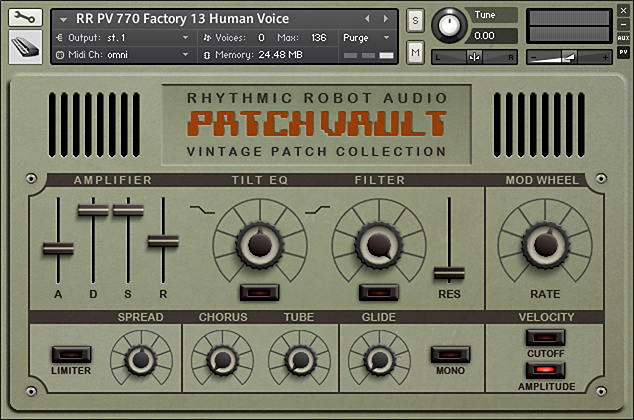Click the Release (R) fader handle
The image size is (634, 420).
coord(163,241)
